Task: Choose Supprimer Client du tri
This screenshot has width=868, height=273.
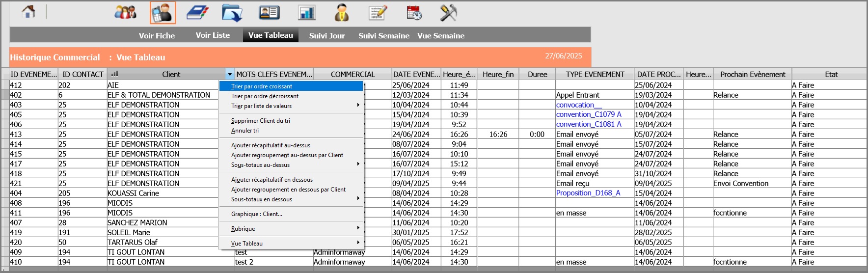Action: pyautogui.click(x=291, y=121)
